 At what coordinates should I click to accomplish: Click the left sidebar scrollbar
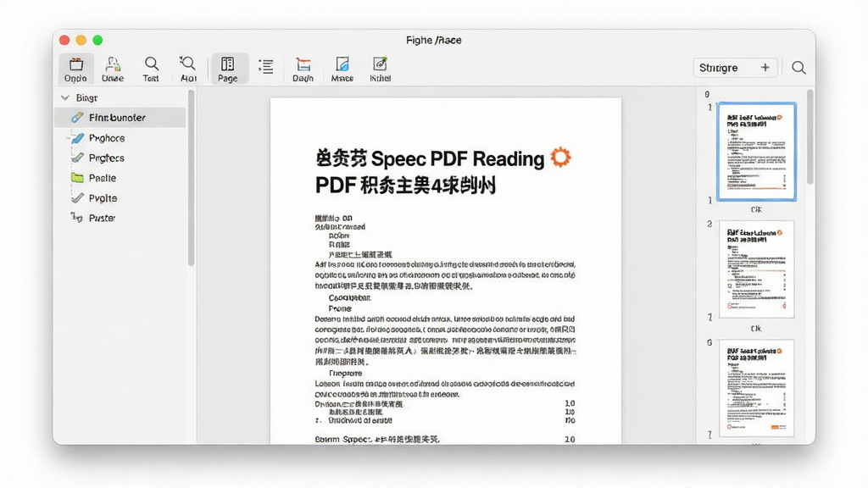pyautogui.click(x=191, y=178)
